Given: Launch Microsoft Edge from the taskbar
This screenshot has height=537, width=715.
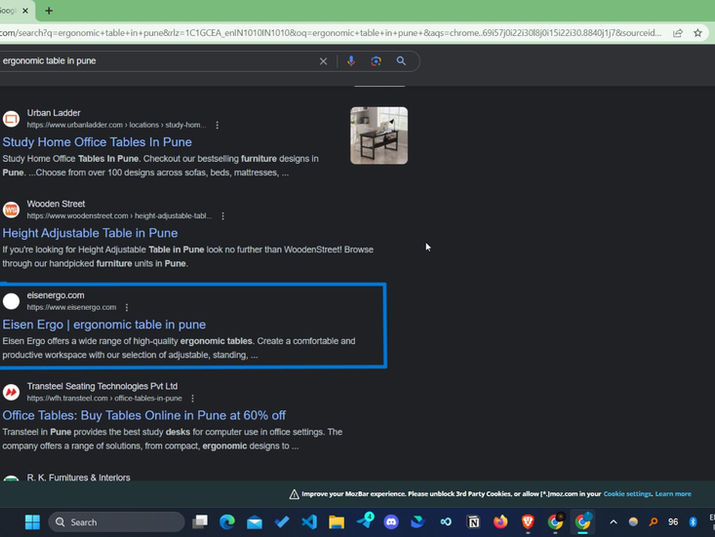Looking at the screenshot, I should 227,522.
